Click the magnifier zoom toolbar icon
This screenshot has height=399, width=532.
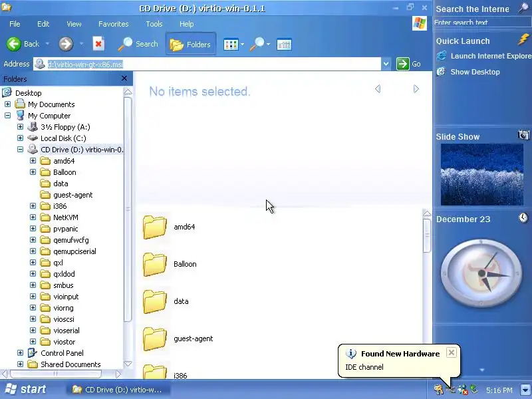tap(257, 44)
